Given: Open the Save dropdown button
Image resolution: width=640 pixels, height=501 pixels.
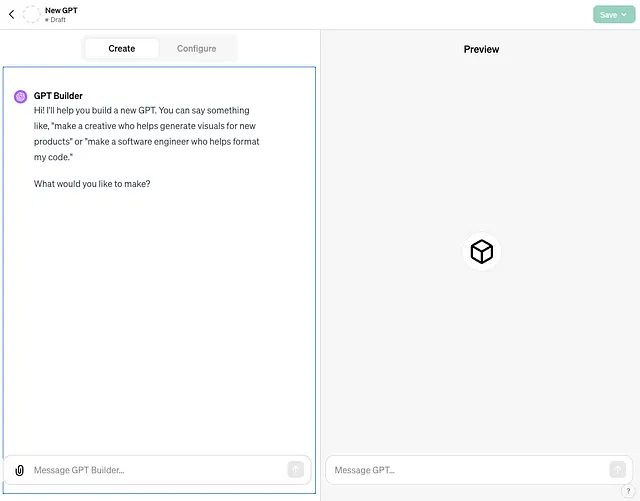Looking at the screenshot, I should tap(614, 15).
